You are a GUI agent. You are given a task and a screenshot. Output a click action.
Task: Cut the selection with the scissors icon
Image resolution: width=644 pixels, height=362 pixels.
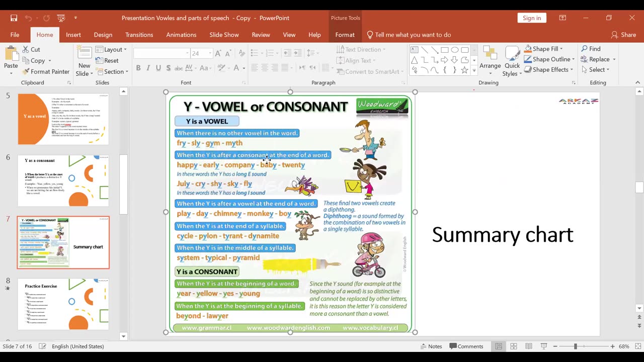pyautogui.click(x=31, y=49)
